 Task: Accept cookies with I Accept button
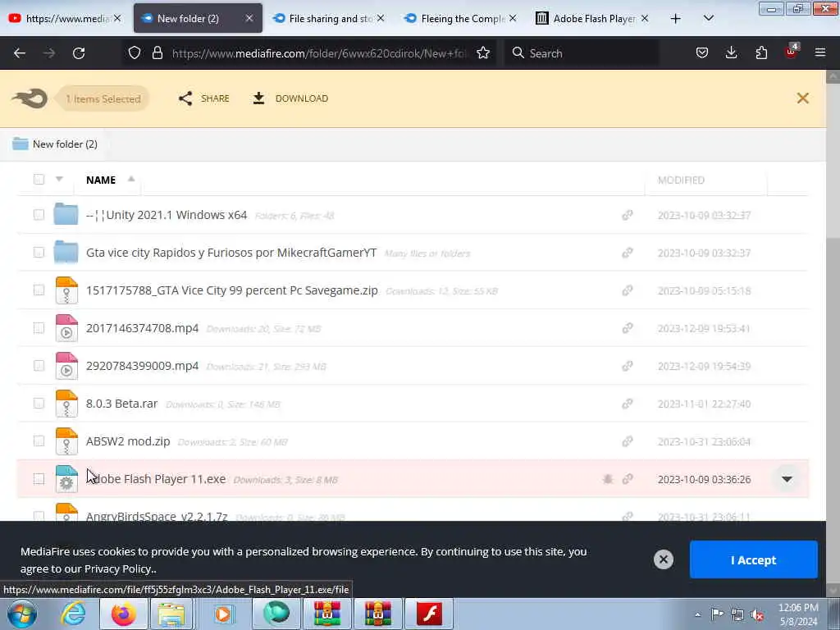tap(753, 559)
